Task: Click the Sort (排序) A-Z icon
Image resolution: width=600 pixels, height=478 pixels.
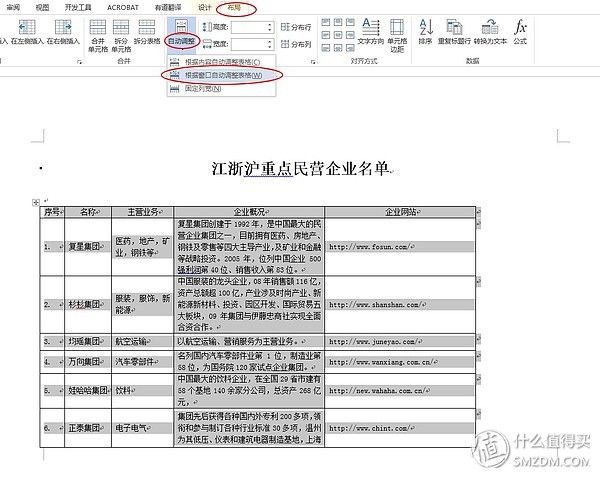Action: click(x=426, y=27)
